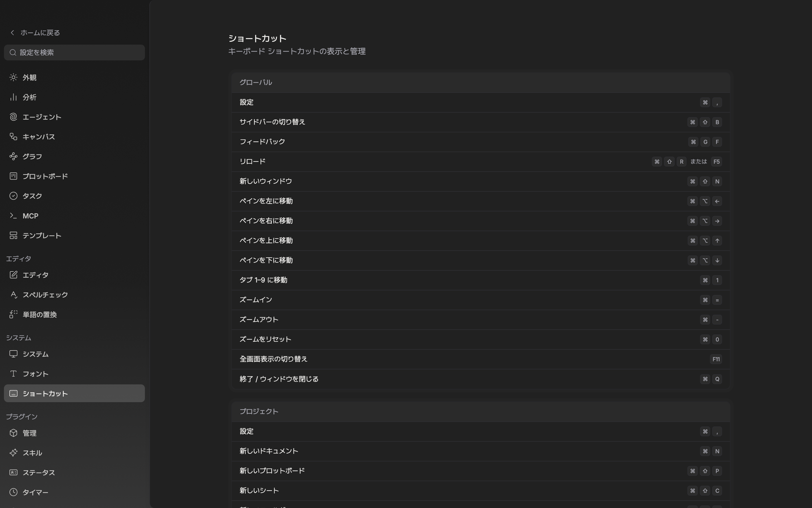The height and width of the screenshot is (508, 812).
Task: Click the layout icon for テンプレート
Action: 14,236
